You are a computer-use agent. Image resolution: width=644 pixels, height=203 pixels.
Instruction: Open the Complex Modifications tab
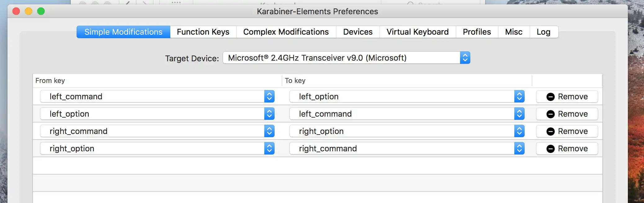pos(286,32)
